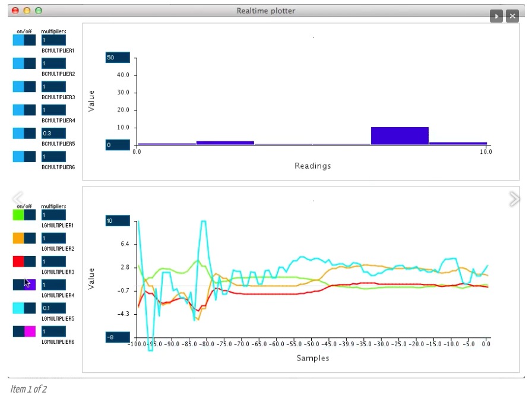Go to next gallery item arrow

[x=514, y=199]
